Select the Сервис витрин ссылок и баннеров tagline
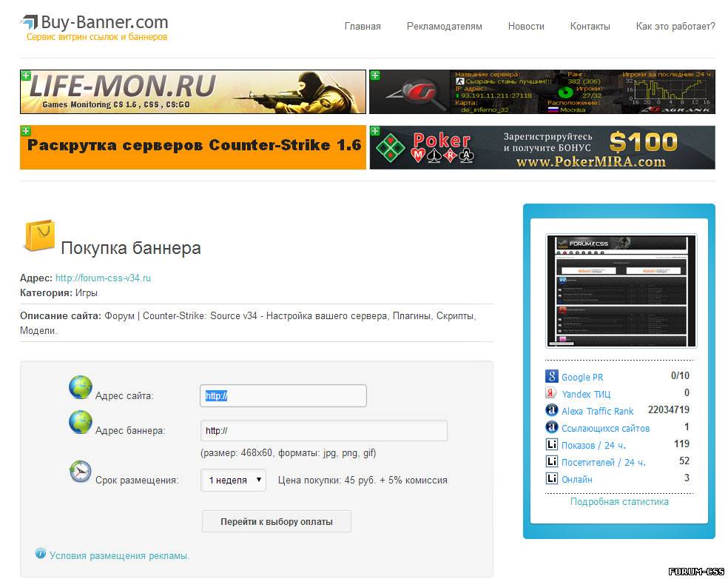The width and height of the screenshot is (728, 579). tap(97, 37)
